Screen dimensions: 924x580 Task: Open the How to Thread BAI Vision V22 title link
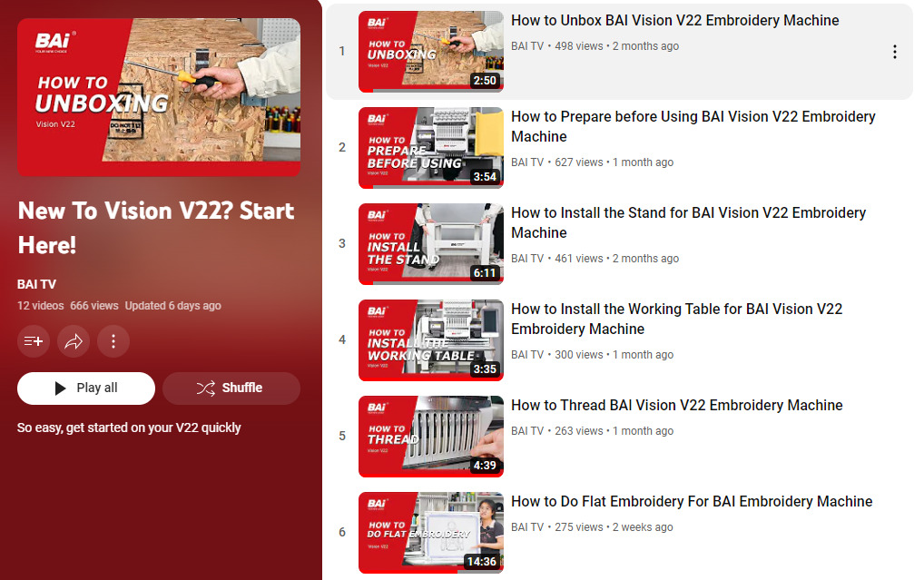pos(676,405)
